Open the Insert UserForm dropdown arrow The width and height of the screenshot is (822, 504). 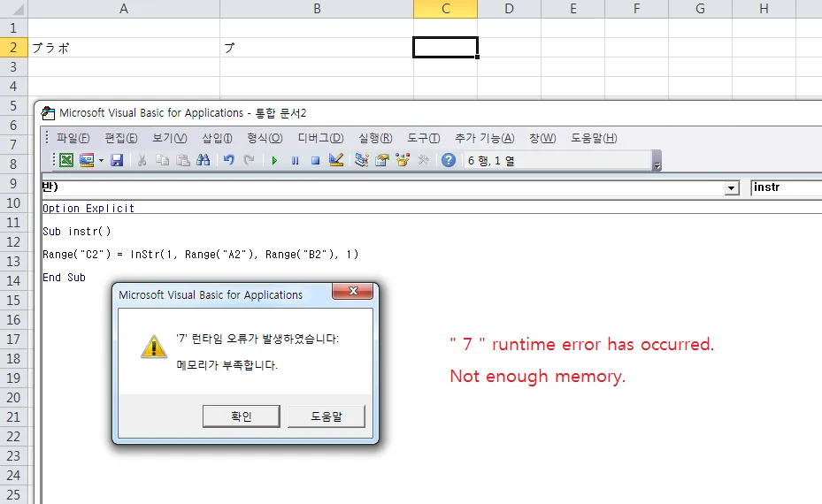click(x=101, y=160)
